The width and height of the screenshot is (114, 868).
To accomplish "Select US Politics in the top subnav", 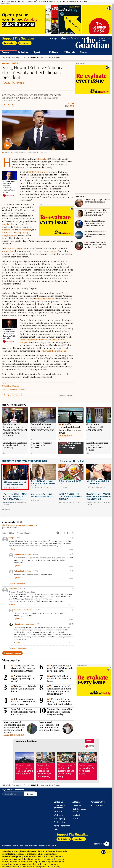I will (x=35, y=58).
